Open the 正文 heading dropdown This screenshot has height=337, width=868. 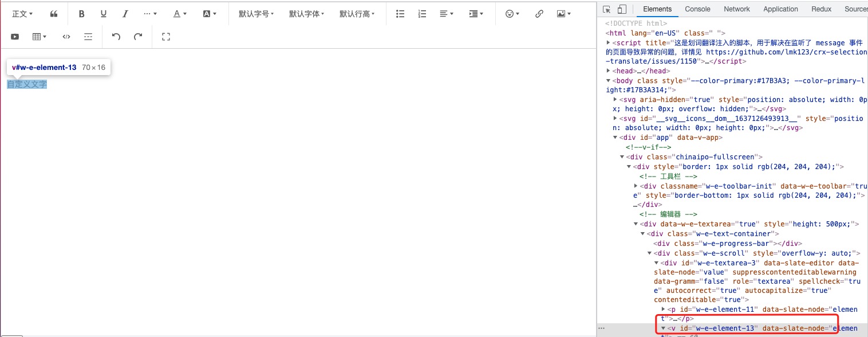tap(22, 14)
